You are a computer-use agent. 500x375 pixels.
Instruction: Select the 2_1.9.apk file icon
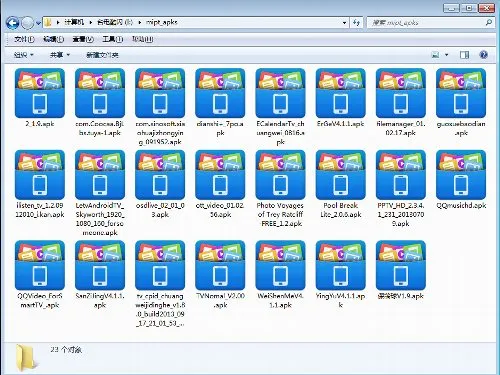tap(40, 93)
